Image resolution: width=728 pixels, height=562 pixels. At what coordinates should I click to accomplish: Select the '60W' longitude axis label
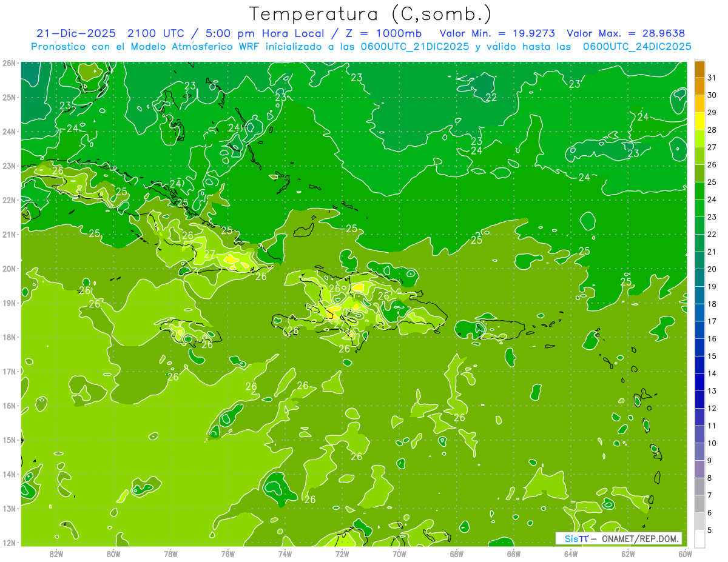click(x=685, y=554)
